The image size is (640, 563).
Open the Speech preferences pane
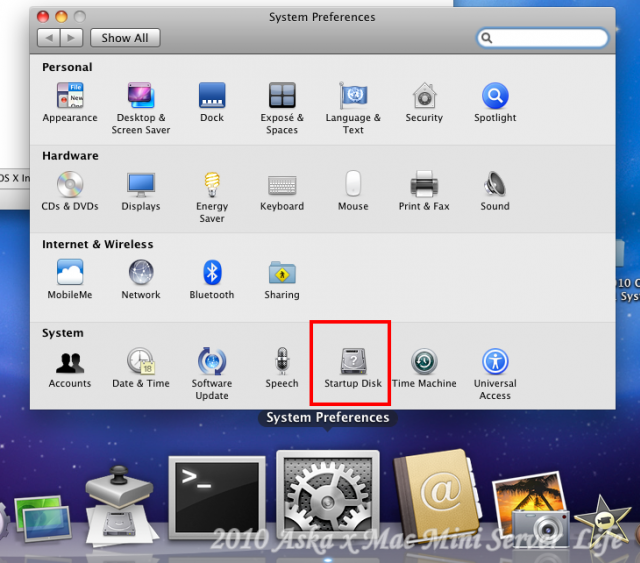282,368
